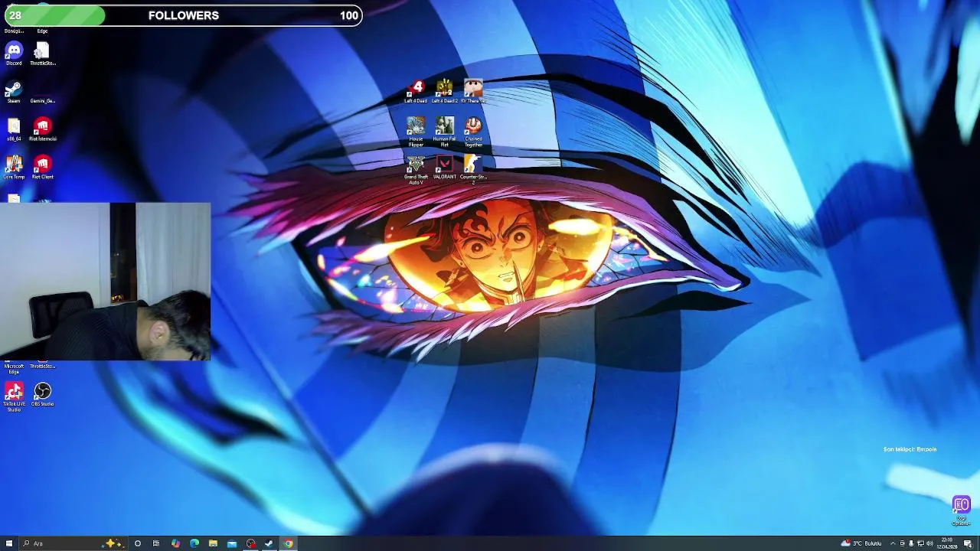Screen dimensions: 980x551
Task: Launch Counter-Strike 2 from the desktop
Action: point(473,170)
